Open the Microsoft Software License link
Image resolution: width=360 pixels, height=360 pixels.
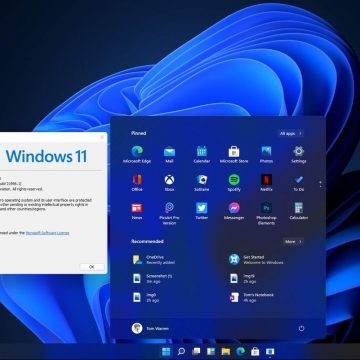coord(47,233)
